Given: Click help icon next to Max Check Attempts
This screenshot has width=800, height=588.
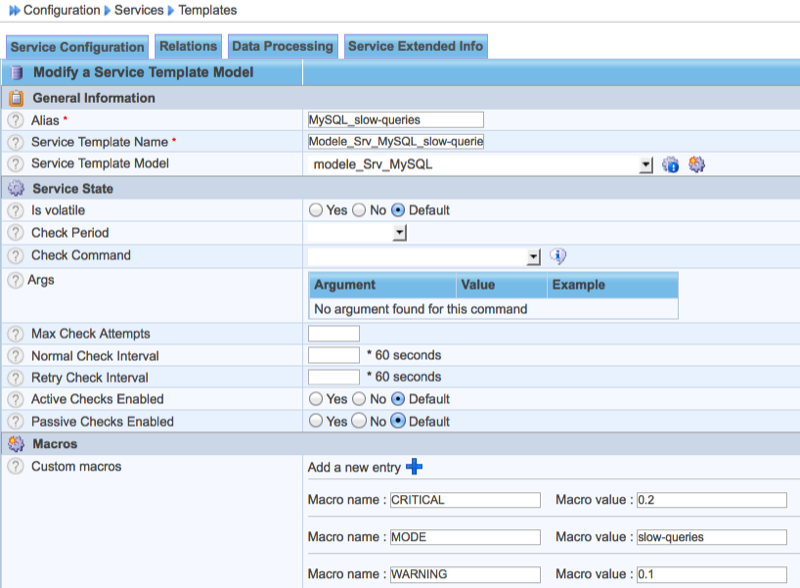Looking at the screenshot, I should click(15, 334).
